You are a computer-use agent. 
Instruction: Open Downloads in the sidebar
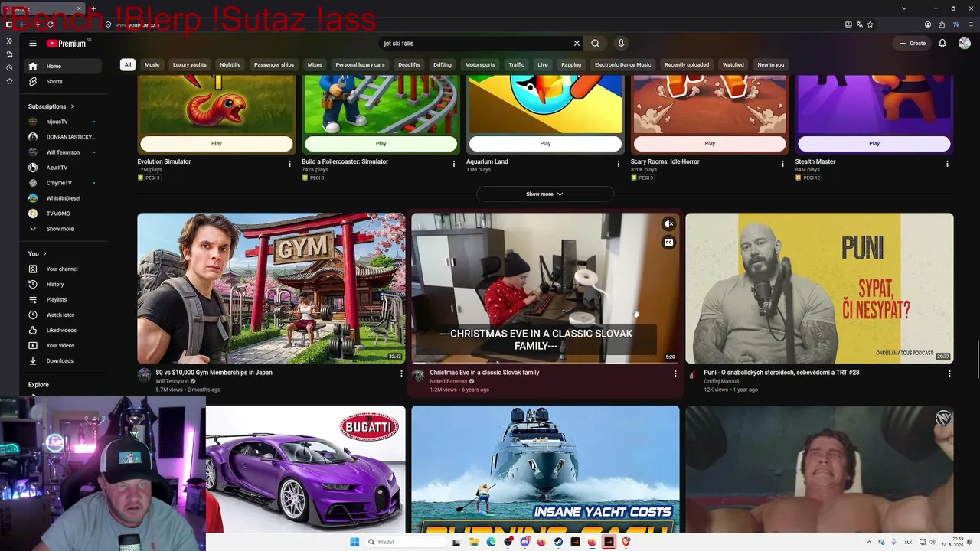tap(61, 361)
